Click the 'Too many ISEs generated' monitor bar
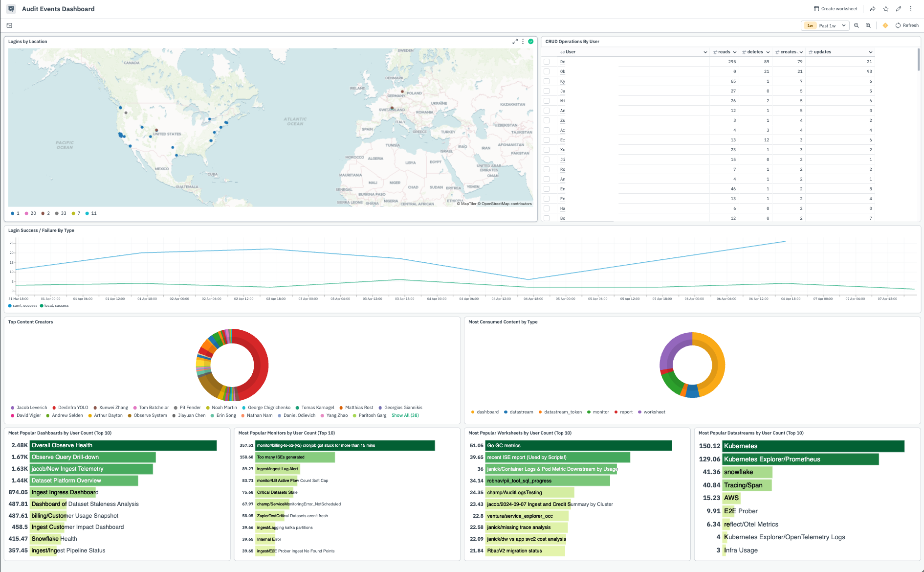Viewport: 924px width, 572px height. coord(295,457)
